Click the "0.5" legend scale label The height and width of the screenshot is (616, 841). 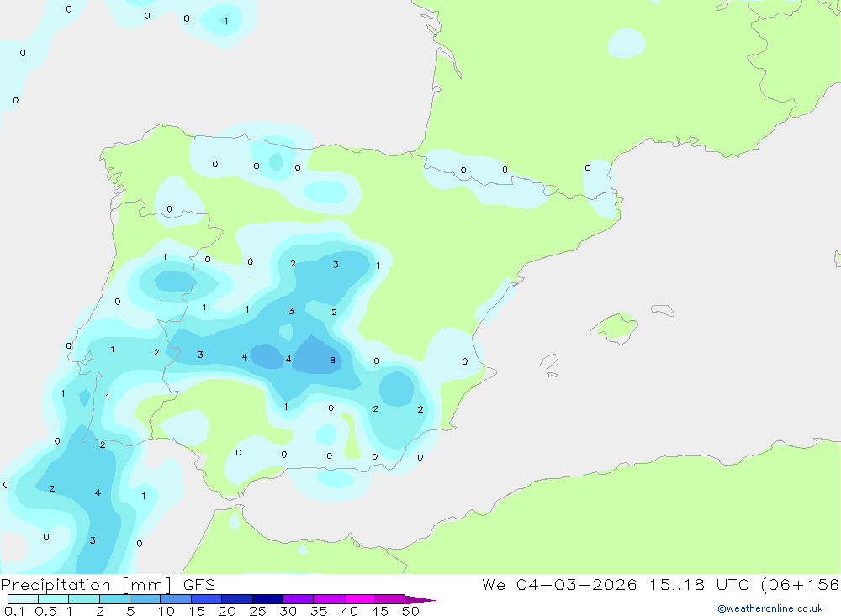coord(46,611)
